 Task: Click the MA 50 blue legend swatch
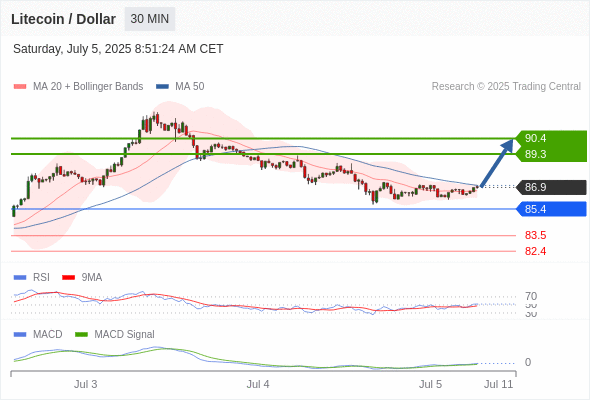162,87
